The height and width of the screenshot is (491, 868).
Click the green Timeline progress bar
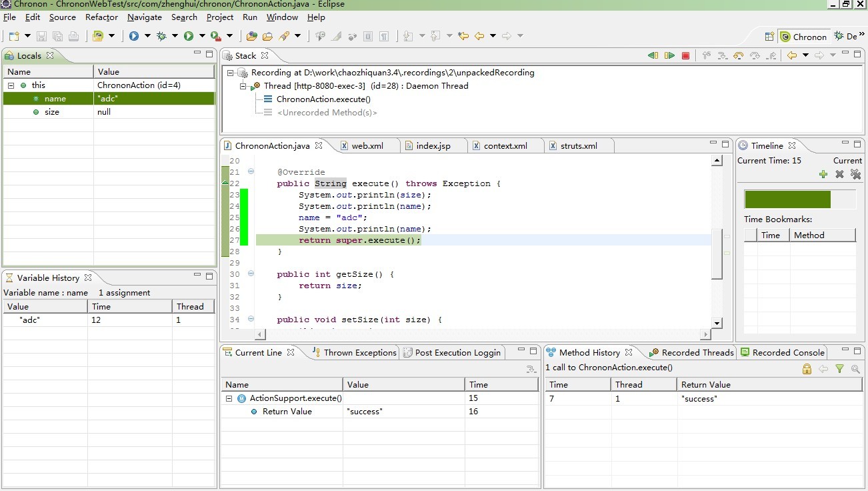tap(787, 199)
